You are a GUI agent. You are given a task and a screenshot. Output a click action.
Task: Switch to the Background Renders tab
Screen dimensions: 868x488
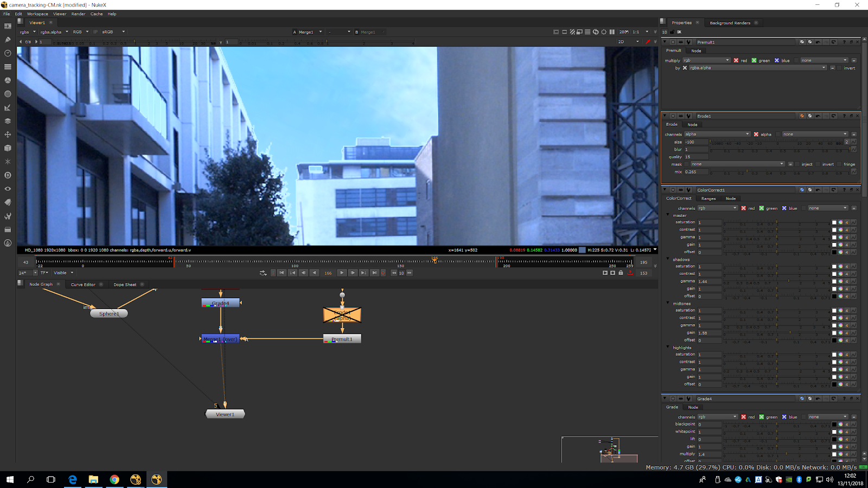(x=730, y=23)
